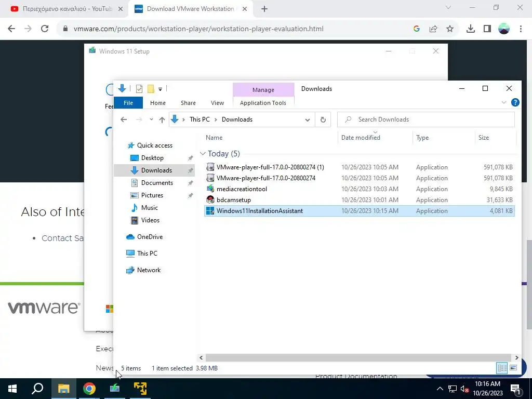Go up one folder level in Explorer
Viewport: 532px width, 399px height.
pos(162,119)
